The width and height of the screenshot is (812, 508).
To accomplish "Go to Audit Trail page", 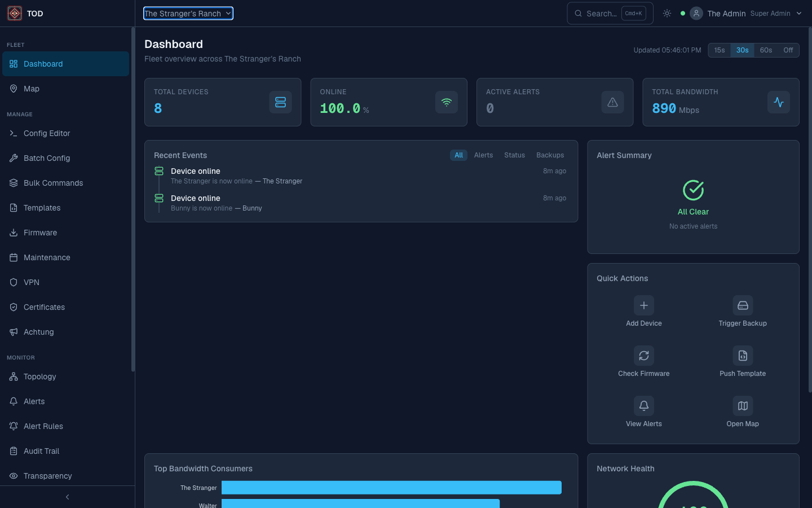I will pyautogui.click(x=41, y=451).
